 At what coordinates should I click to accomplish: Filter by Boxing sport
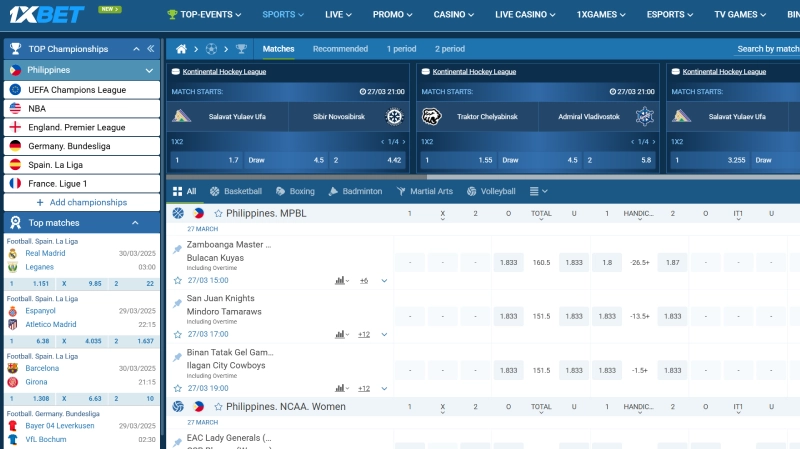pyautogui.click(x=295, y=191)
